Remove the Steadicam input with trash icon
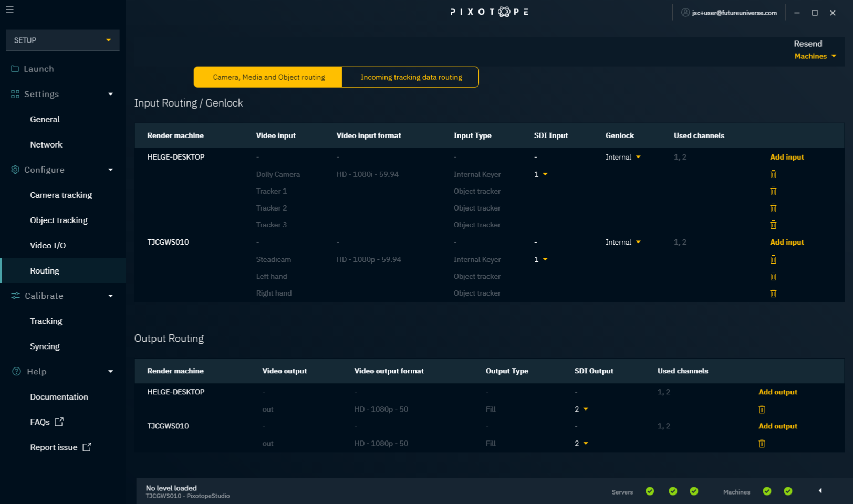Screen dimensions: 853x504 pyautogui.click(x=773, y=259)
